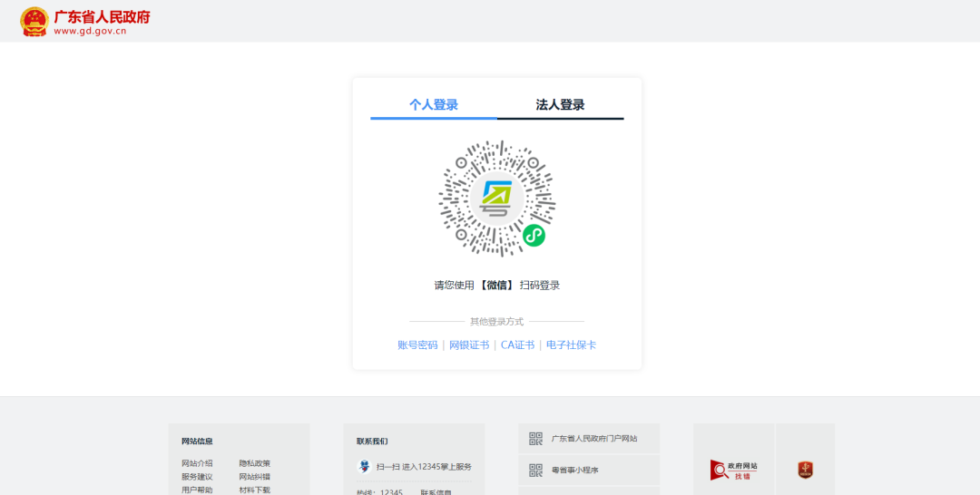Screen dimensions: 980x495
Task: Open 服务建议 footer link
Action: [x=197, y=477]
